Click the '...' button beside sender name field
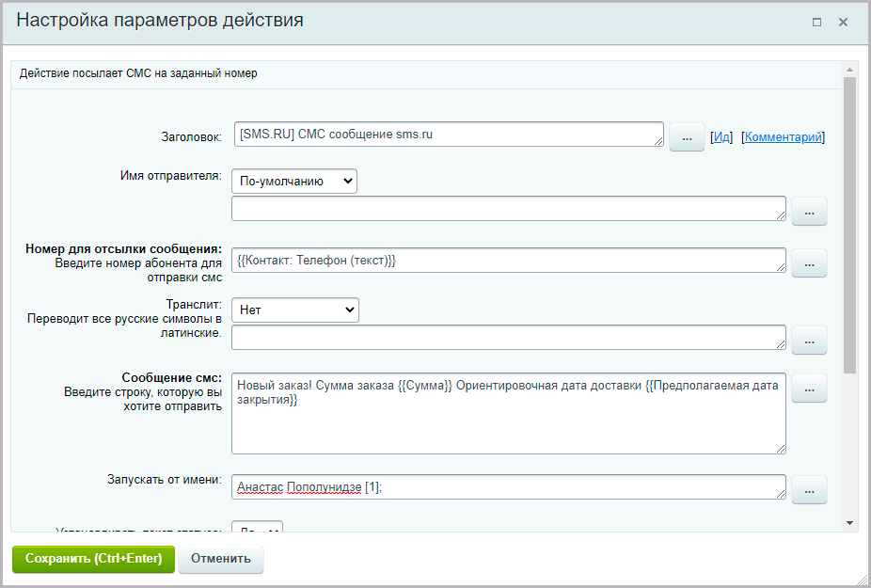 (x=809, y=212)
